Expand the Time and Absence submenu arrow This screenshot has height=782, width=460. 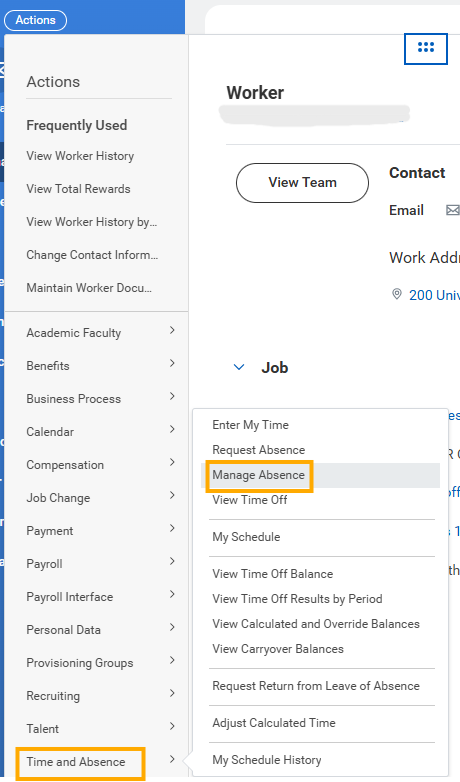(x=172, y=760)
